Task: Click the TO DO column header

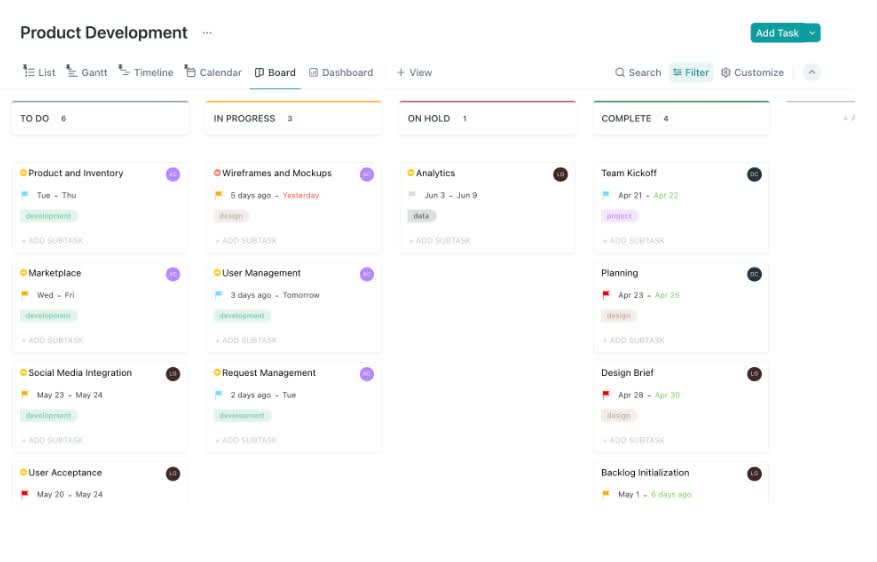Action: [100, 119]
